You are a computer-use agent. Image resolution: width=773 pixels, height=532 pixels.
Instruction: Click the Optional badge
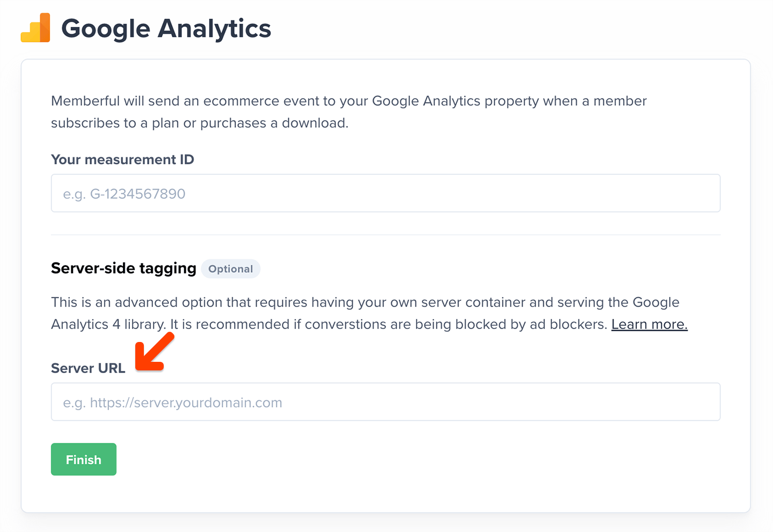tap(230, 269)
